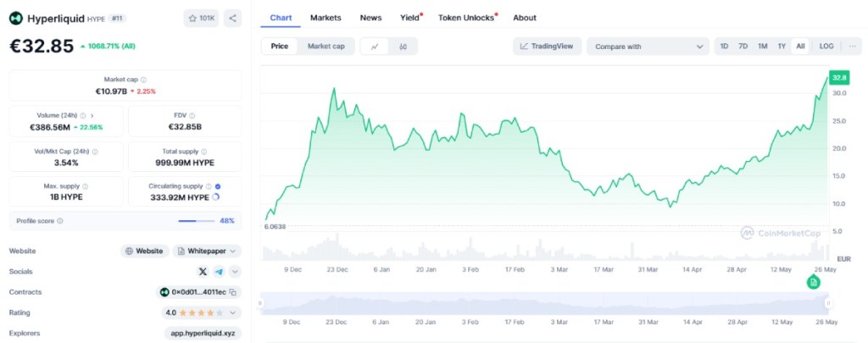Viewport: 868px width, 343px height.
Task: Click the green news marker on chart
Action: 815,280
